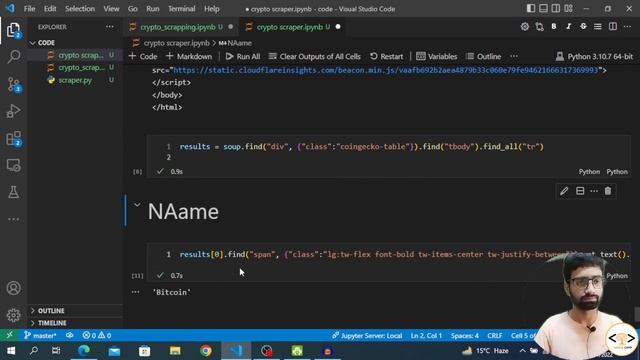Viewport: 640px width, 360px height.
Task: Click the errors and warnings status counter
Action: pyautogui.click(x=97, y=336)
